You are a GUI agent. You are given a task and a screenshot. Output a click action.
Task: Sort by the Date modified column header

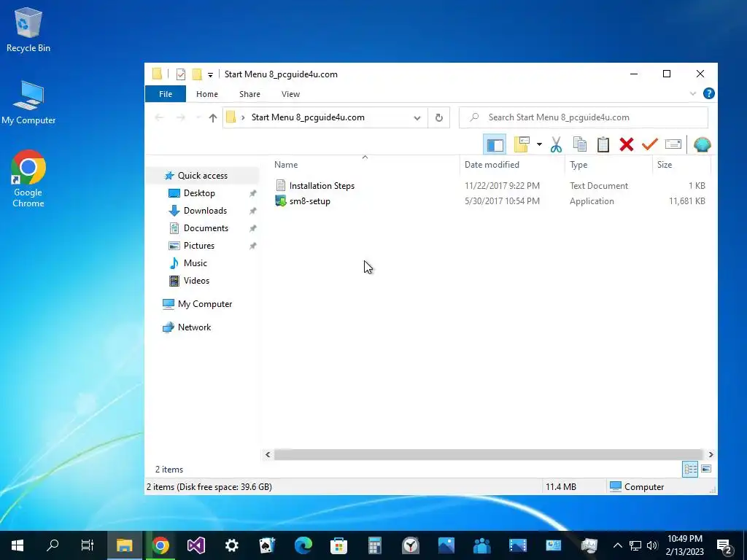point(492,165)
